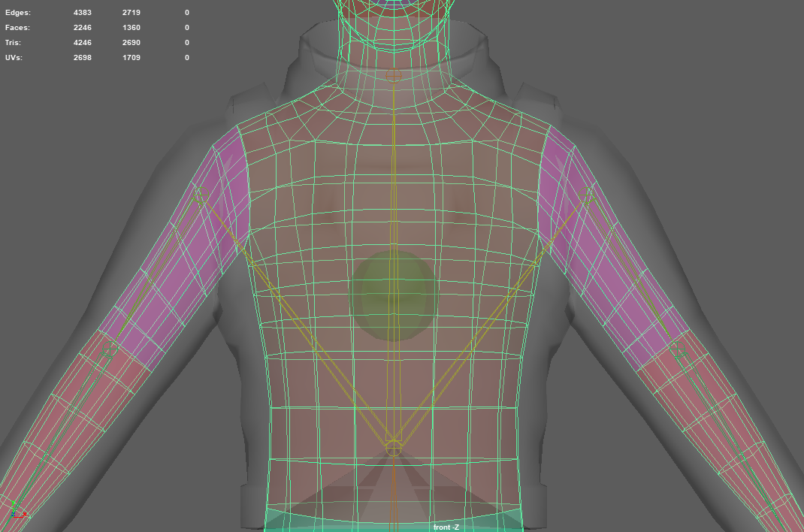
Task: Click the Tris value 4246
Action: (x=83, y=43)
